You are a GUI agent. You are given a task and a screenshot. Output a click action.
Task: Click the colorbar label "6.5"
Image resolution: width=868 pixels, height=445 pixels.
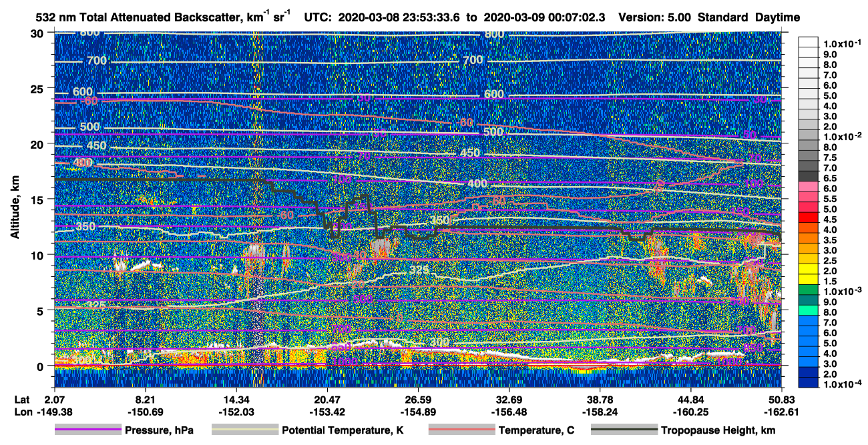(830, 178)
